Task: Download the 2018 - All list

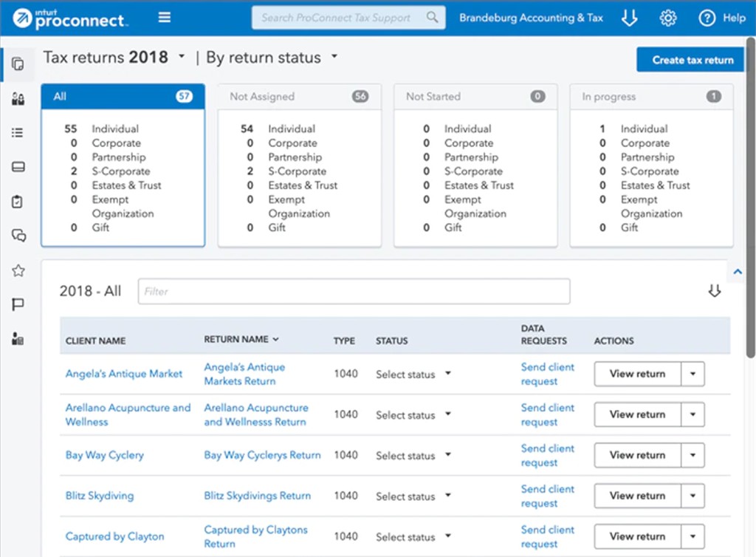Action: [x=715, y=291]
